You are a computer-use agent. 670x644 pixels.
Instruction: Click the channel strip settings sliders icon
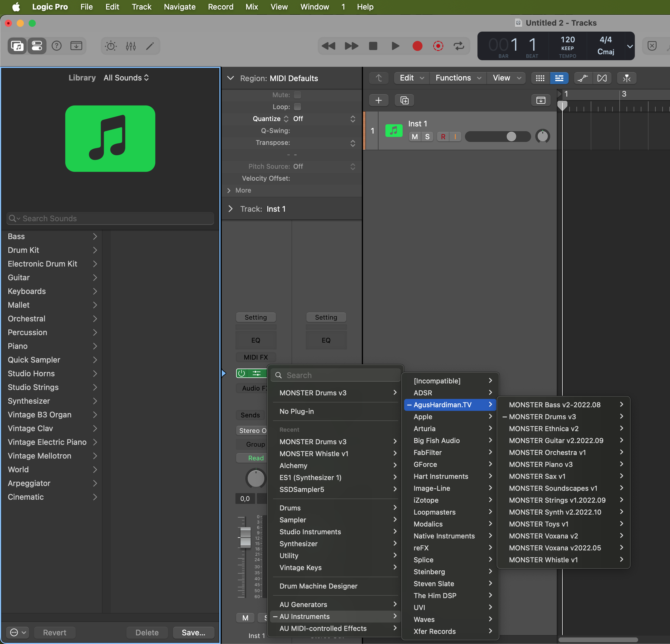[x=257, y=374]
